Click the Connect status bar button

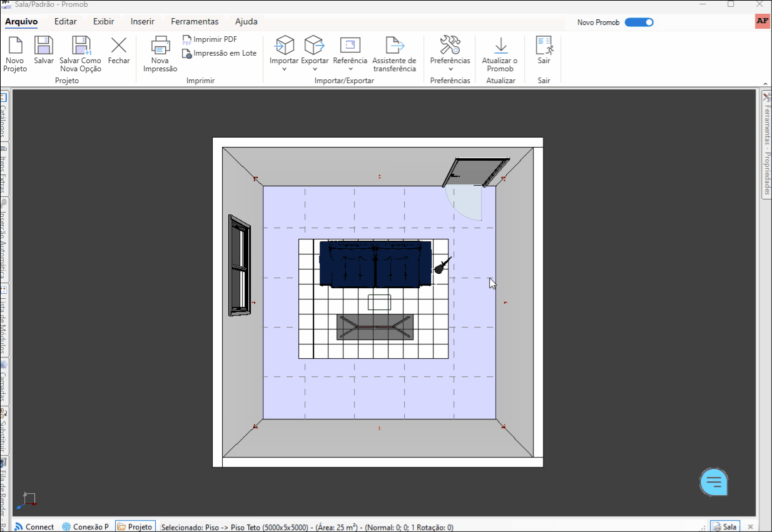point(34,526)
